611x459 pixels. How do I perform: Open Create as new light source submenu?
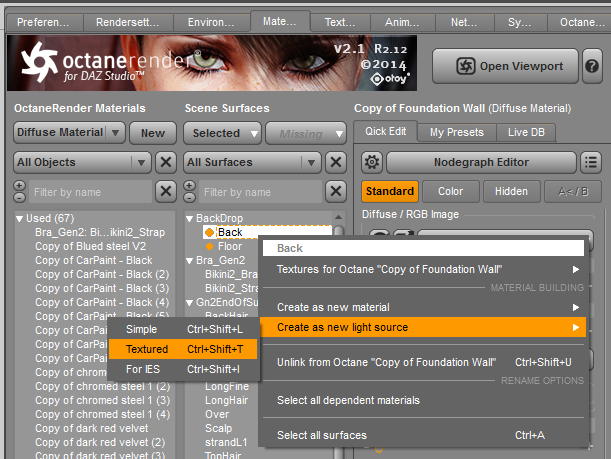click(x=423, y=327)
